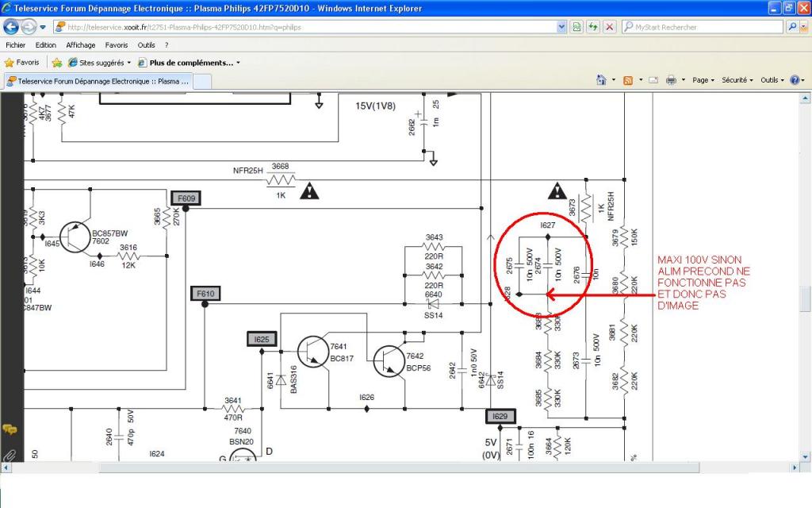Click the blue Help question mark icon

[x=795, y=80]
